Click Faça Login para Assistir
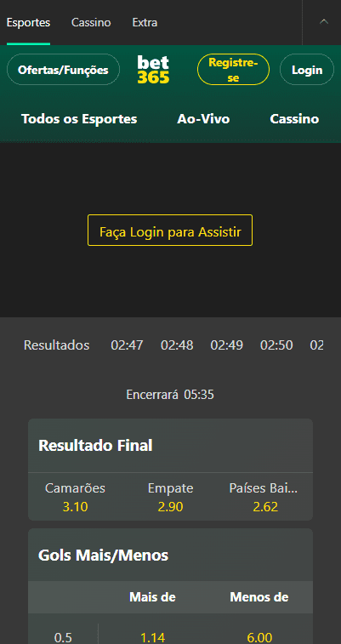Image resolution: width=341 pixels, height=644 pixels. click(x=170, y=230)
